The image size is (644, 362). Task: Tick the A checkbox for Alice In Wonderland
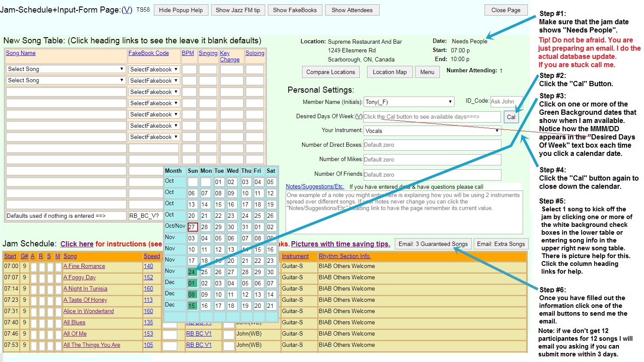point(34,312)
